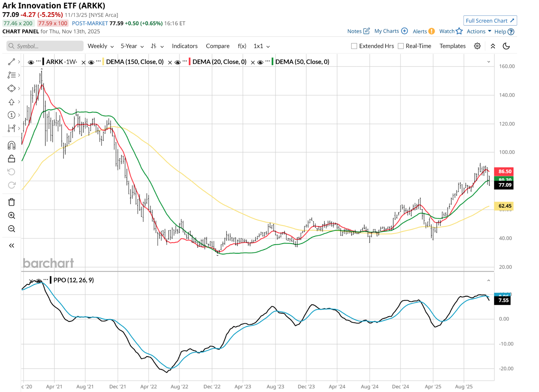Screen dimensions: 539x392
Task: Open the Actions dropdown menu
Action: pos(479,31)
